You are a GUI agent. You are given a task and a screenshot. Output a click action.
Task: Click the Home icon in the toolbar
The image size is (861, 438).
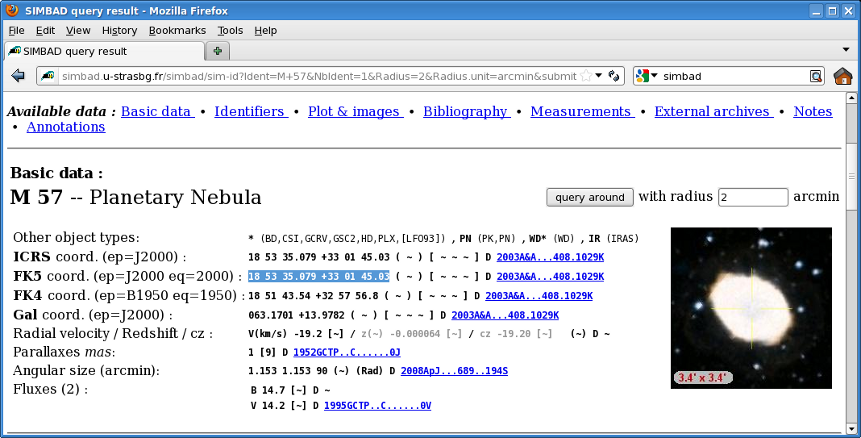pyautogui.click(x=842, y=76)
